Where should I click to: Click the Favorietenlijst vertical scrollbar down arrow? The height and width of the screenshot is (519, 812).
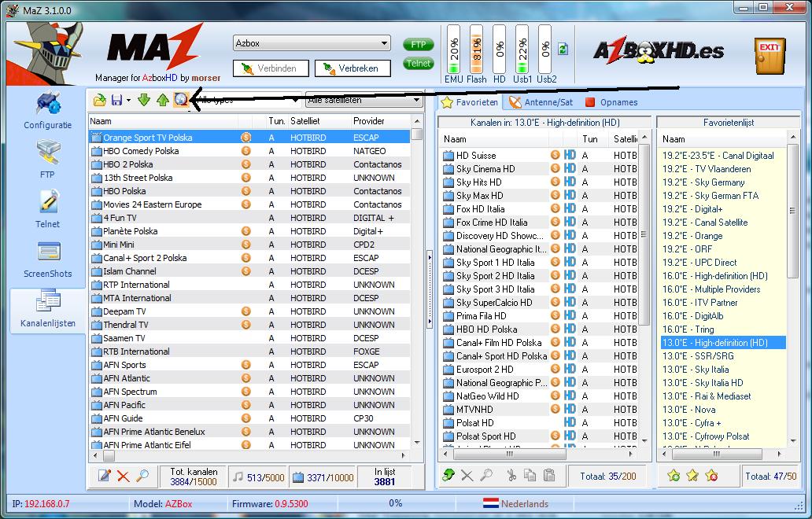[x=793, y=441]
